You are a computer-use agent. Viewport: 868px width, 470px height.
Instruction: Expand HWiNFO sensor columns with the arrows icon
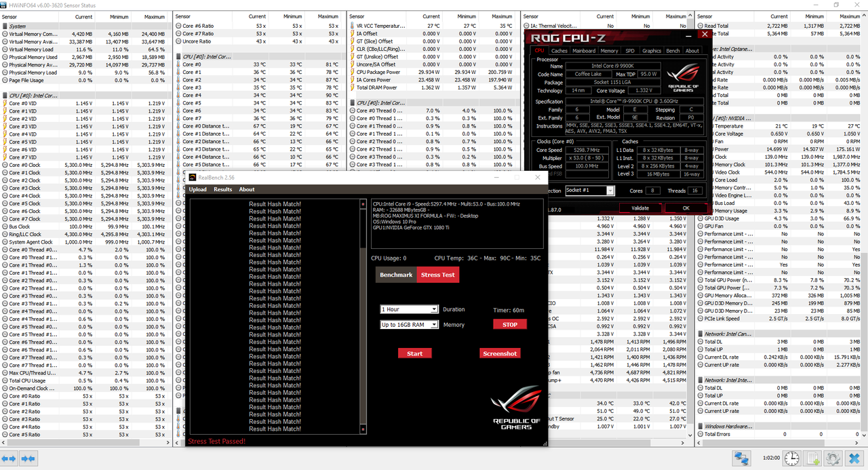point(9,459)
